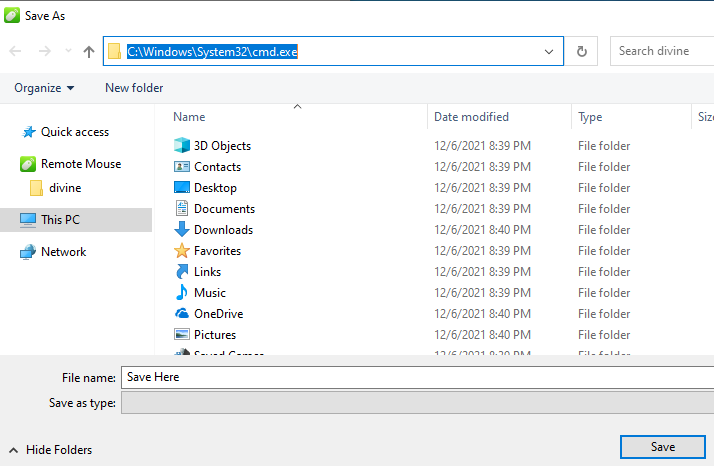Select the Links folder name
Screen dimensions: 714x466
pyautogui.click(x=208, y=271)
